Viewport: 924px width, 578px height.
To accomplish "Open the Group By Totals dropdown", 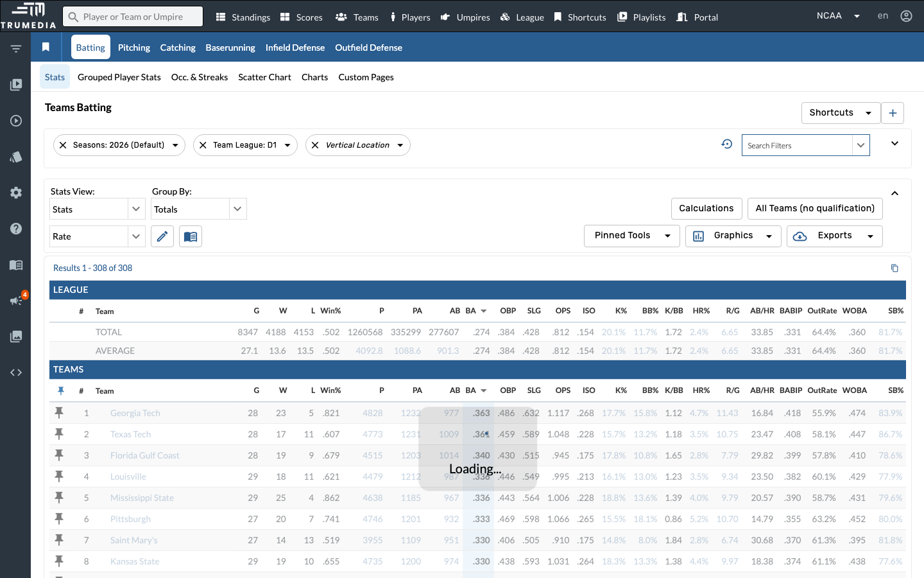I will point(199,209).
